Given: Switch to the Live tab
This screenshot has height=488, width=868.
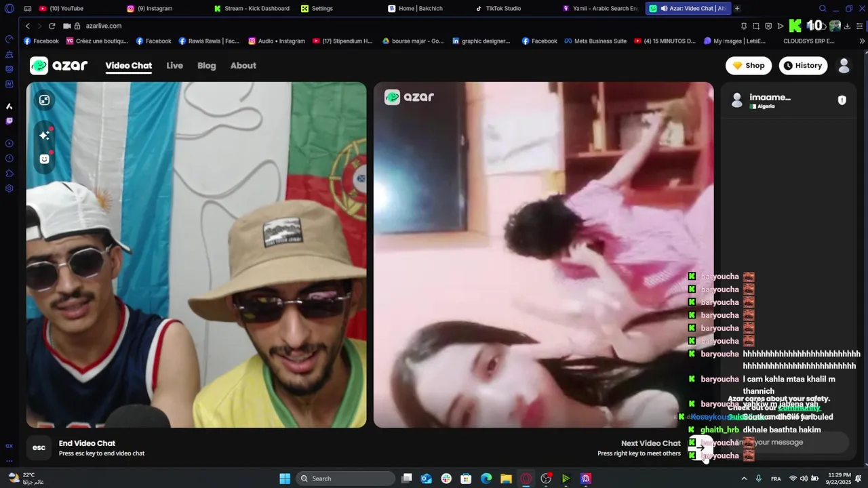Looking at the screenshot, I should coord(174,66).
